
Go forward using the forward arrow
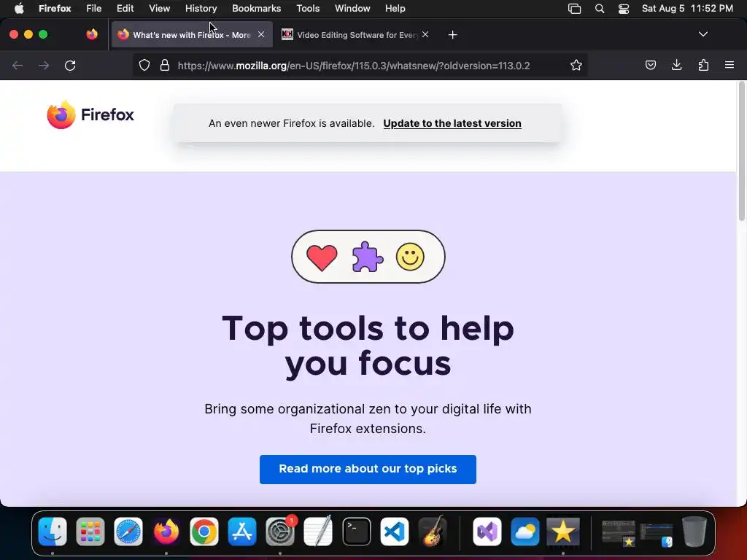[x=44, y=65]
